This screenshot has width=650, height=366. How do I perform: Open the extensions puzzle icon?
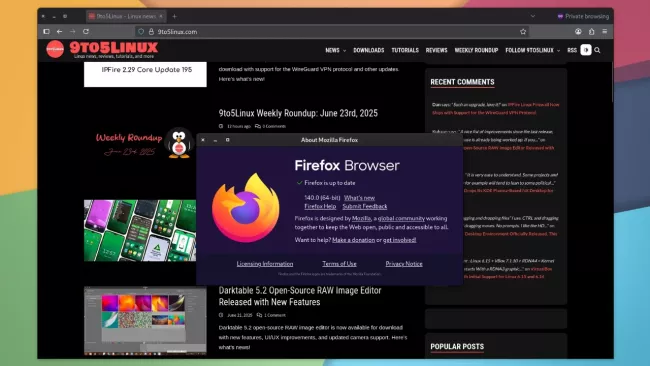point(592,32)
